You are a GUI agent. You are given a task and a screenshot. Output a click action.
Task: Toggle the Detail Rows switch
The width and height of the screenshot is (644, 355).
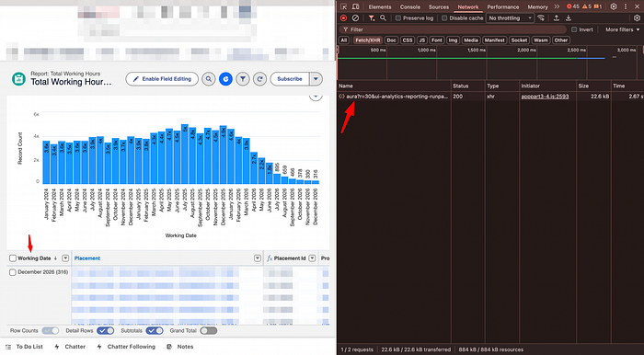click(x=105, y=331)
